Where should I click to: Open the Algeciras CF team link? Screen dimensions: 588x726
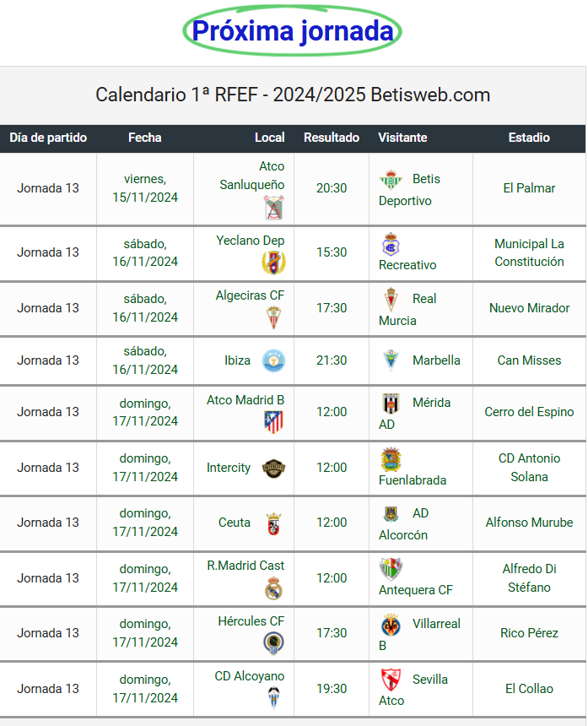point(250,295)
